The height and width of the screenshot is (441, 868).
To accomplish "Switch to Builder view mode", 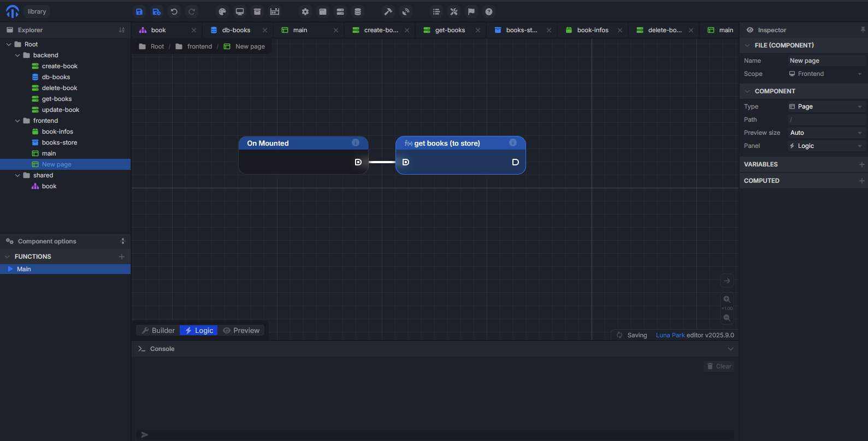I will 158,330.
